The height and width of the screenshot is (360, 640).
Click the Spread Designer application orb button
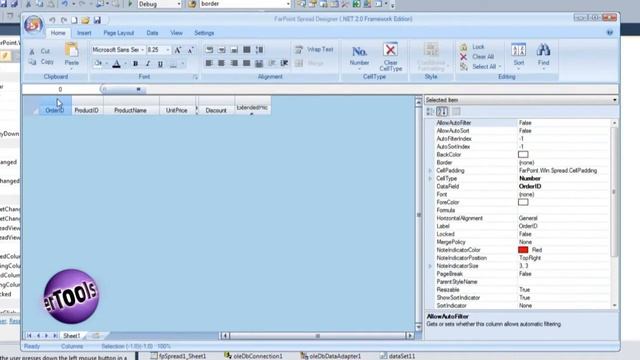[33, 24]
